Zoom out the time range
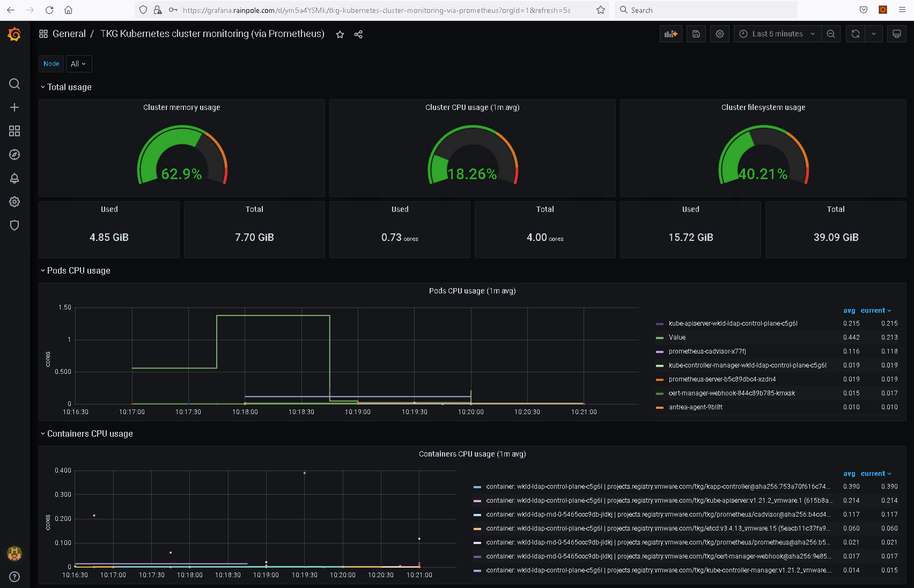This screenshot has height=588, width=914. 831,34
